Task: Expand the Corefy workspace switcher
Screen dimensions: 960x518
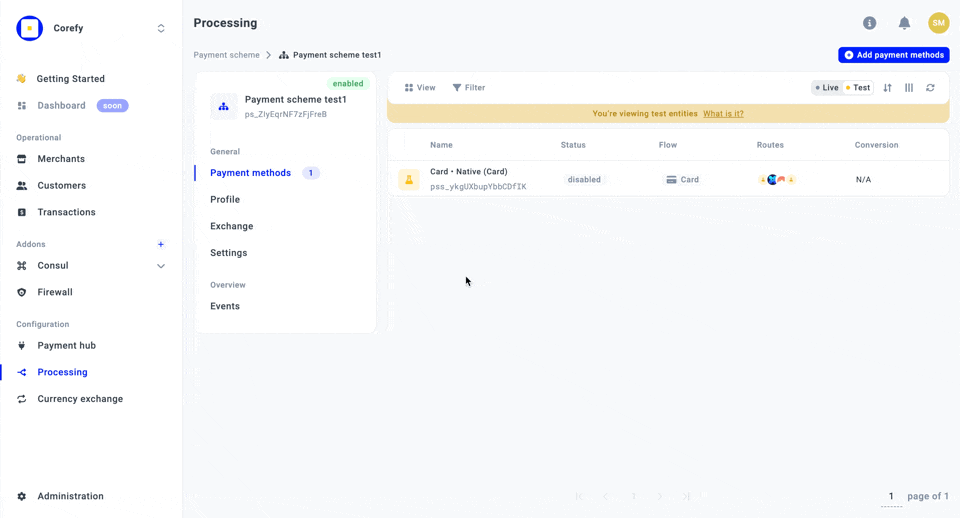Action: (161, 28)
